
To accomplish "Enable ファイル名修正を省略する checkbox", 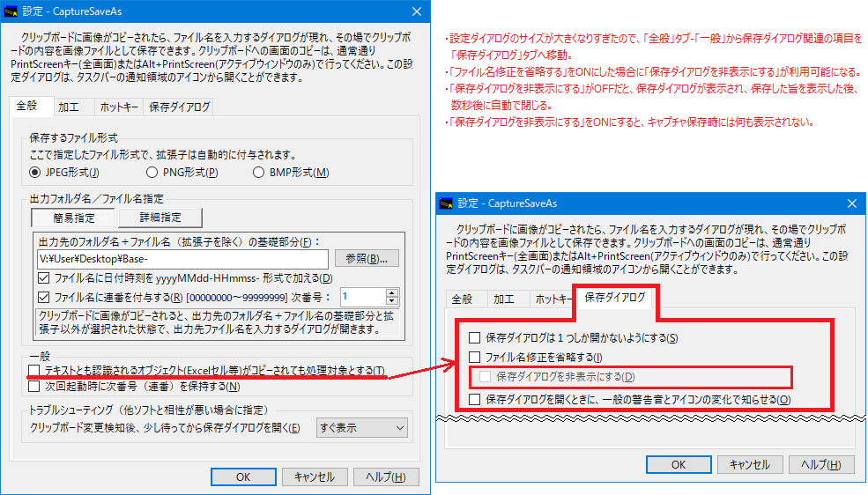I will (474, 358).
